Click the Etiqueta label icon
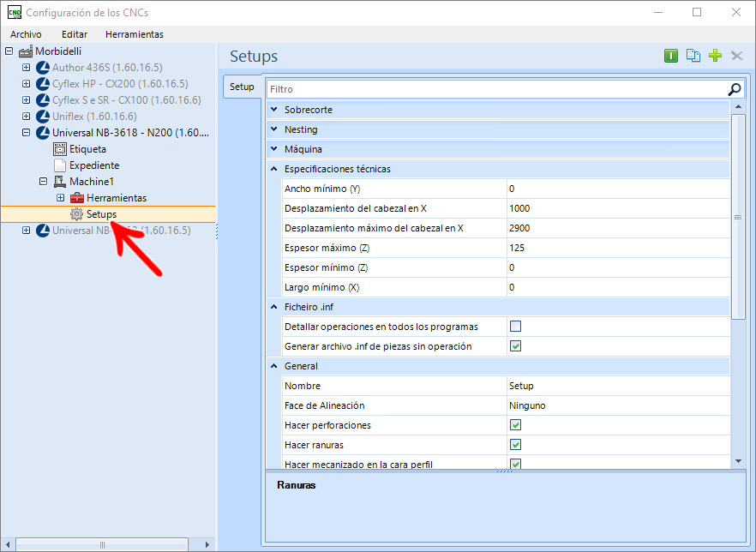This screenshot has height=552, width=756. click(60, 149)
